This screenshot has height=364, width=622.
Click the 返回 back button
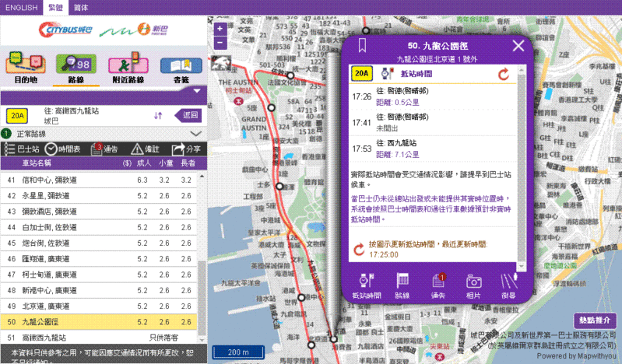pos(186,115)
